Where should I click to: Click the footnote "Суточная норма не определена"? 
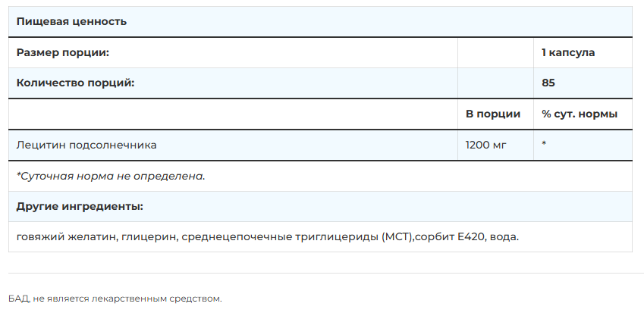[111, 176]
